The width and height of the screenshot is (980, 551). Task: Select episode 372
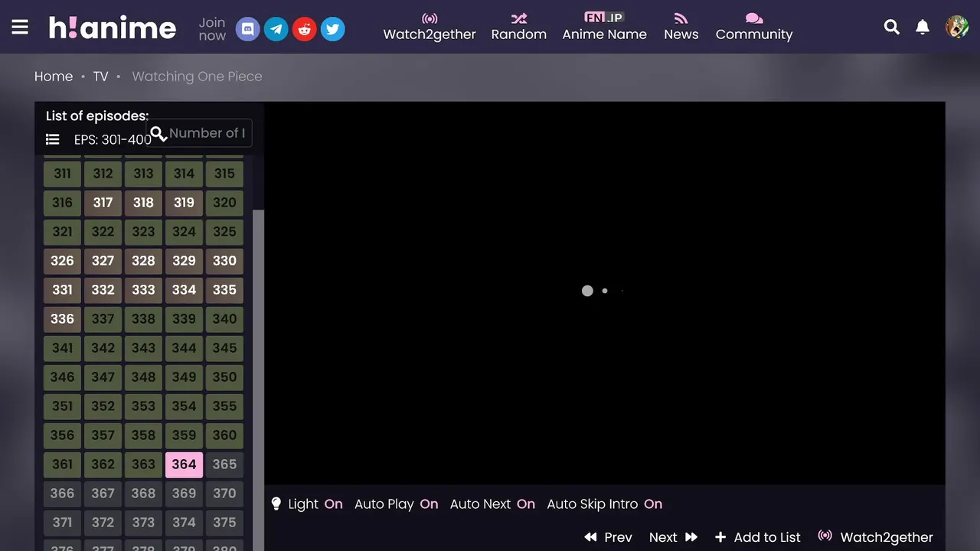pyautogui.click(x=103, y=523)
